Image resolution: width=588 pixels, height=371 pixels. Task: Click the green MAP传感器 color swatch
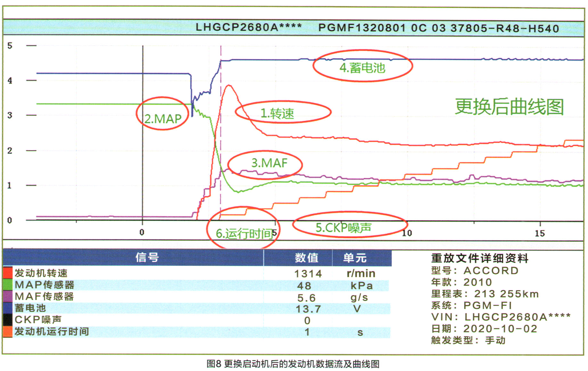7,285
